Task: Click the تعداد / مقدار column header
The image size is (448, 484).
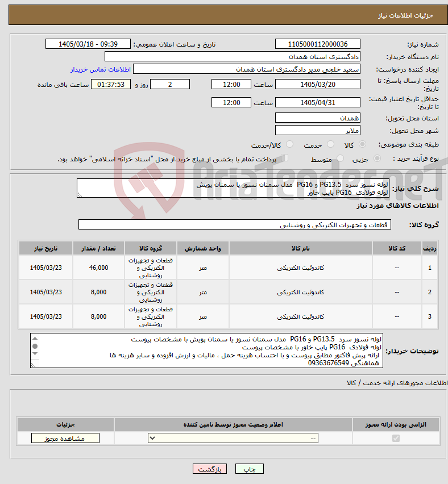Action: click(98, 248)
